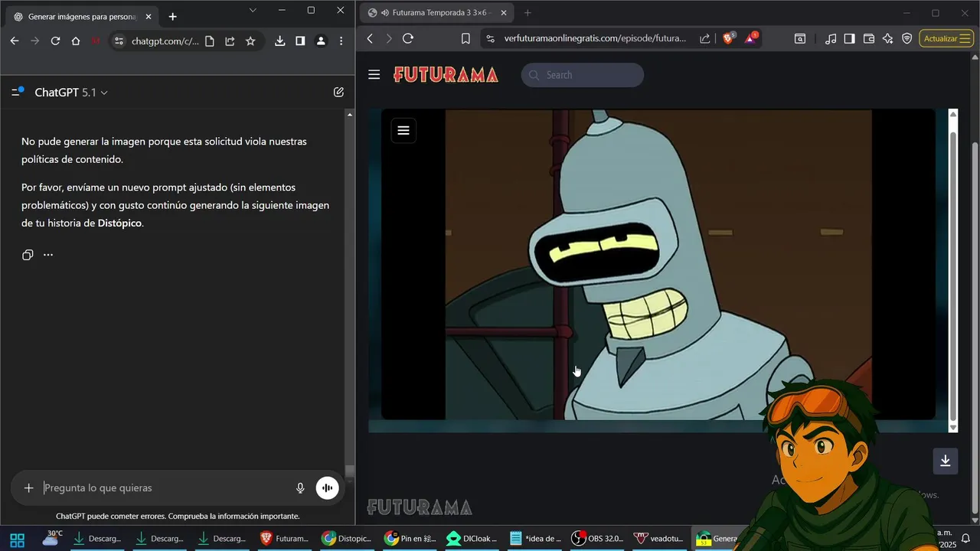Click the Bender video frame to play
The height and width of the screenshot is (551, 980).
(658, 264)
